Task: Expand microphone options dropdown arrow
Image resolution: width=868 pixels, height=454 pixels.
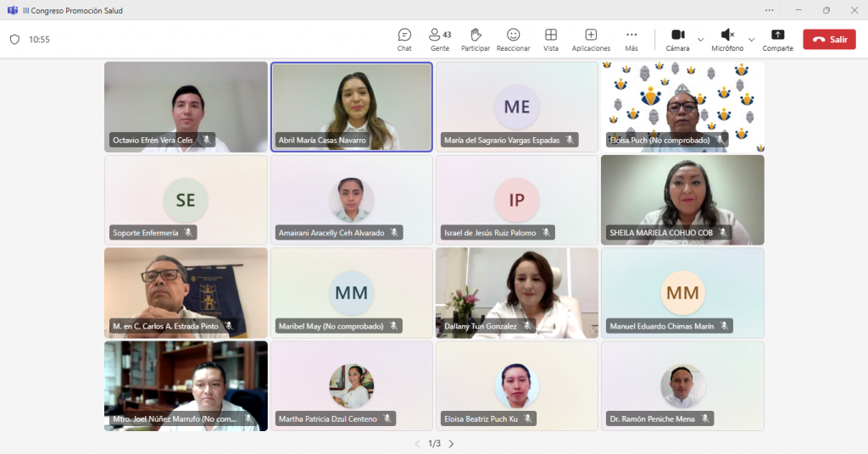Action: click(751, 40)
